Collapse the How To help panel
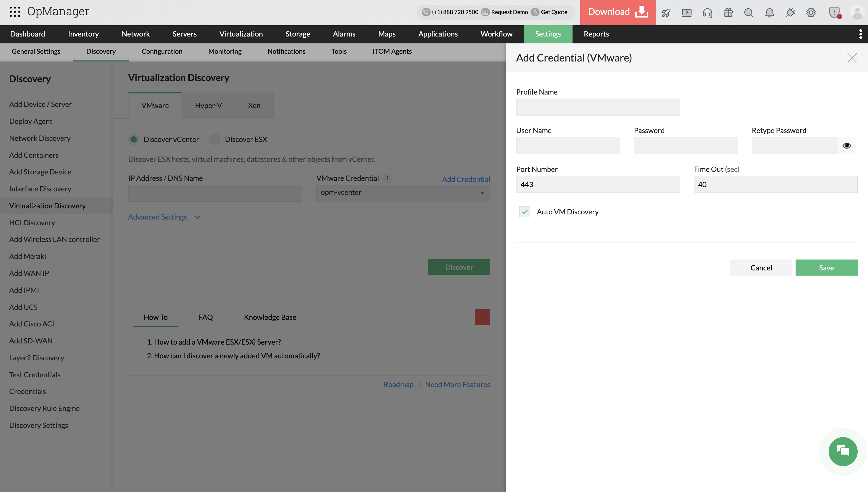The image size is (868, 492). coord(482,317)
